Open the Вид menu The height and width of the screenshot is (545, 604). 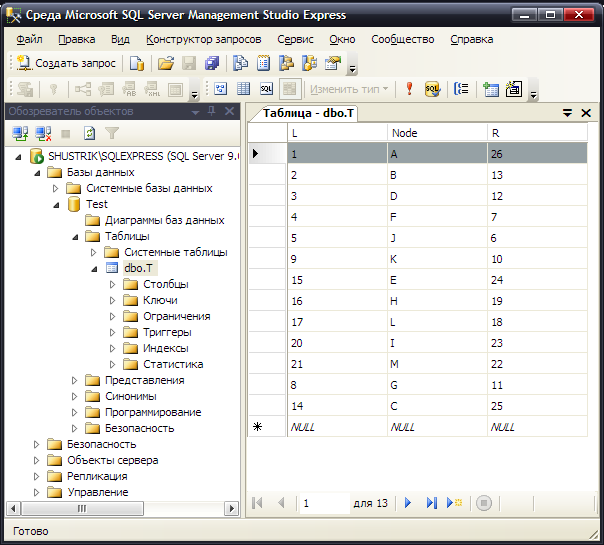click(120, 39)
